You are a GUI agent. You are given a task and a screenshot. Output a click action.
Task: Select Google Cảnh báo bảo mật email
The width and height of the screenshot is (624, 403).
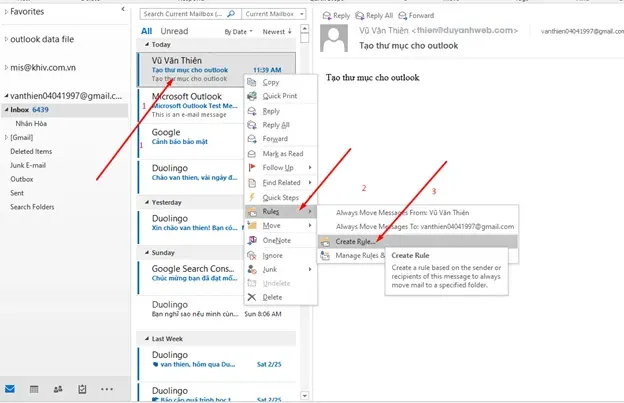pyautogui.click(x=191, y=141)
